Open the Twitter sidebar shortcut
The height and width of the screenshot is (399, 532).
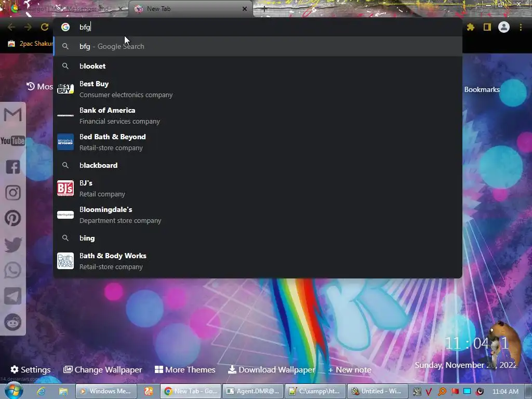coord(13,244)
